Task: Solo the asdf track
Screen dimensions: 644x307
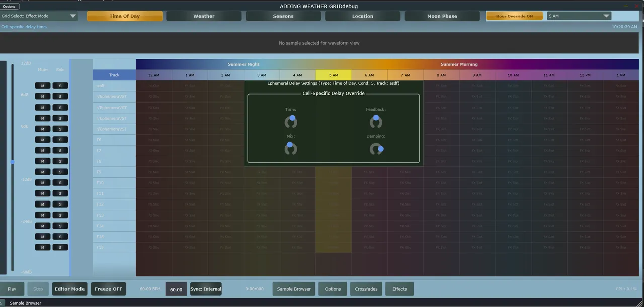Action: click(x=60, y=86)
